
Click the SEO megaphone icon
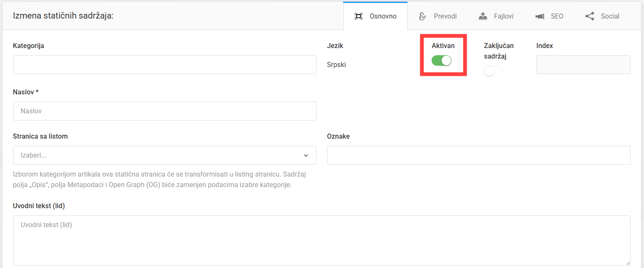tap(540, 16)
